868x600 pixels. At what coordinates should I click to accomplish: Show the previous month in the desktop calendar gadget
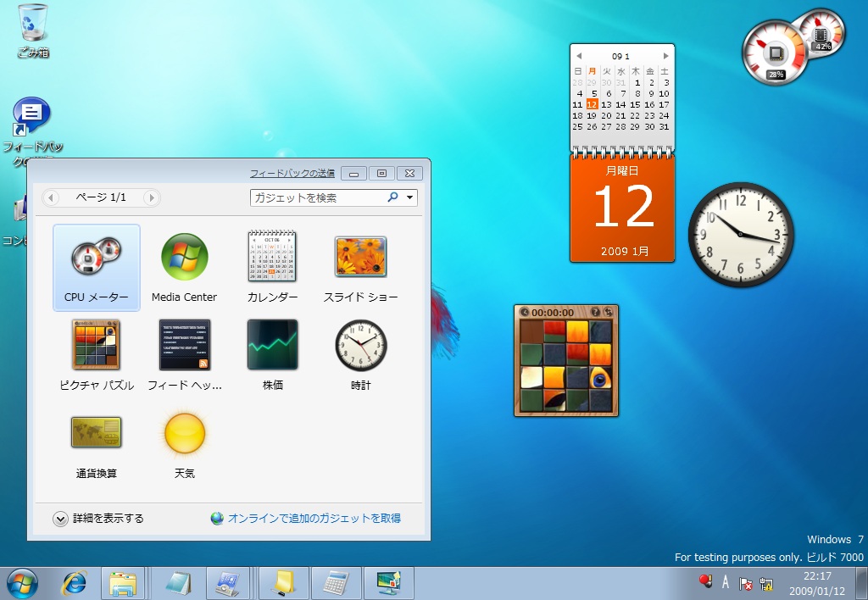coord(578,56)
